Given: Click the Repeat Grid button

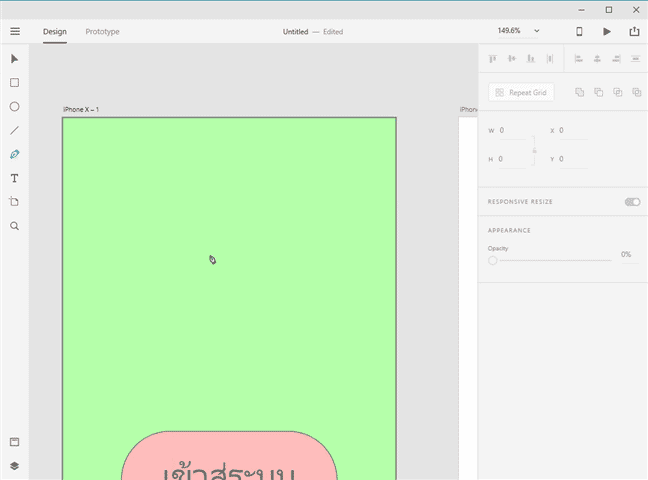Looking at the screenshot, I should [521, 92].
